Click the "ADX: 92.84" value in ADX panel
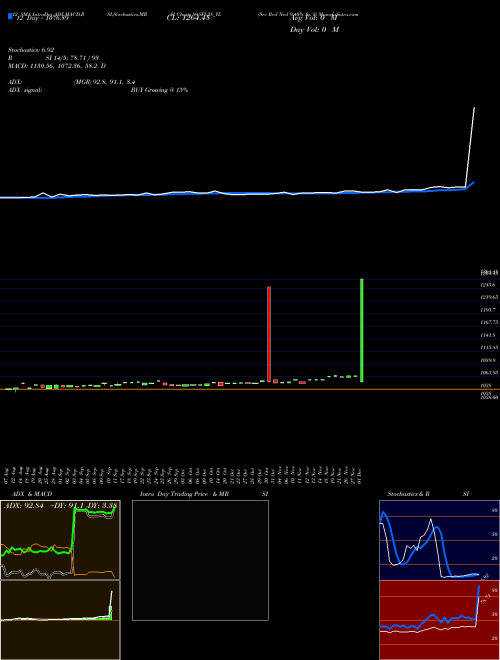 coord(25,505)
